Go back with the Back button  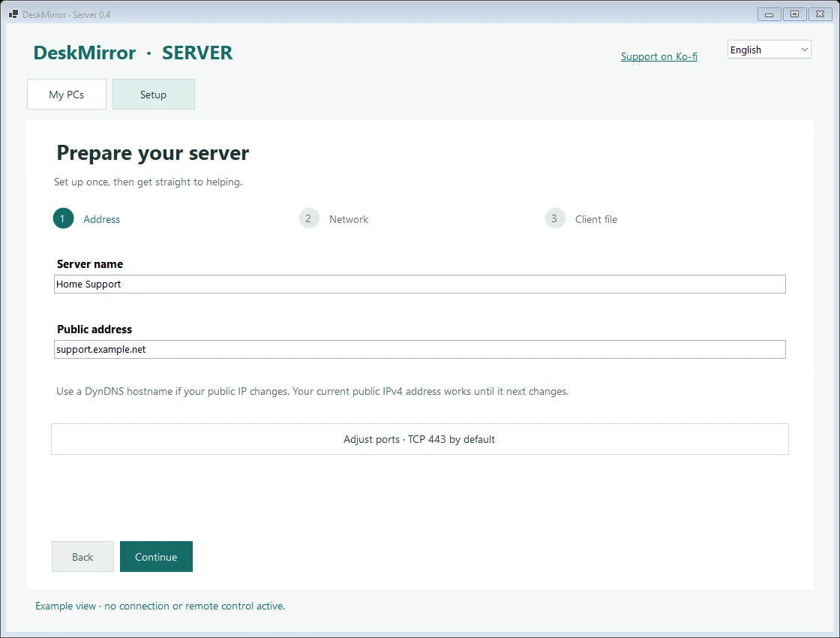point(82,556)
